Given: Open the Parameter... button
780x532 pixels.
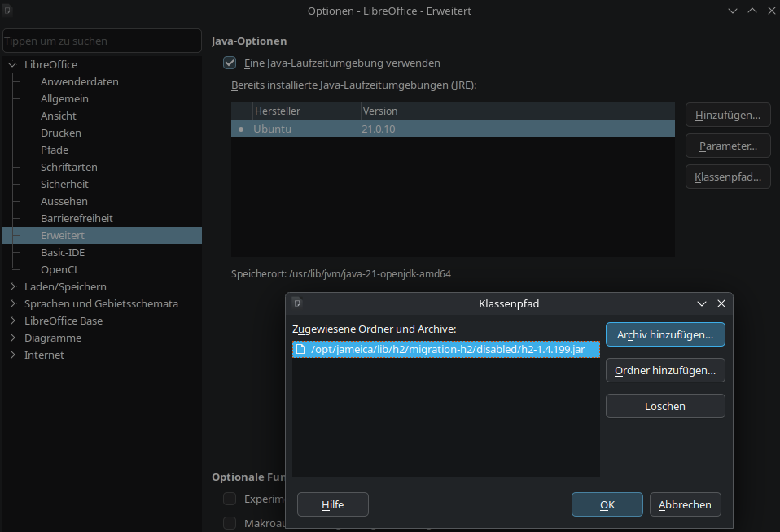Looking at the screenshot, I should [x=728, y=146].
